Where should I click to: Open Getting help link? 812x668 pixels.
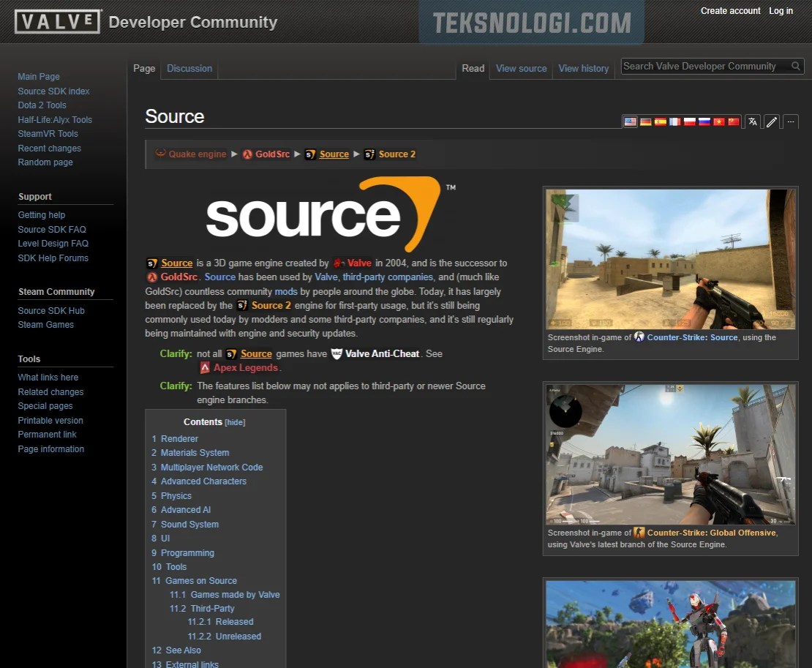(x=42, y=215)
